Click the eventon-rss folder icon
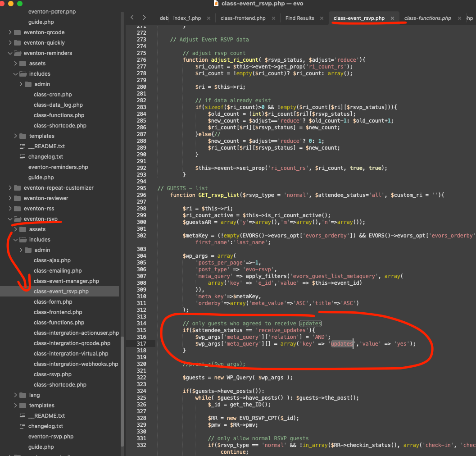 pyautogui.click(x=18, y=209)
